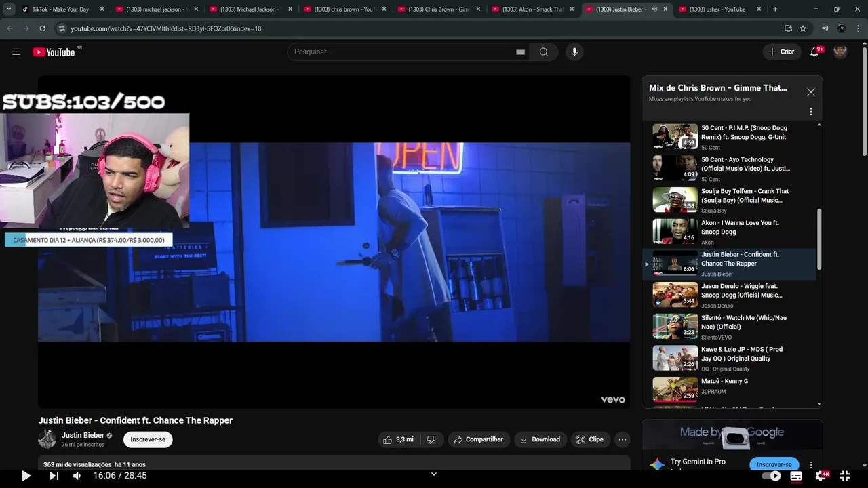Switch to Akon - Smack That tab
The image size is (868, 488).
click(x=534, y=9)
